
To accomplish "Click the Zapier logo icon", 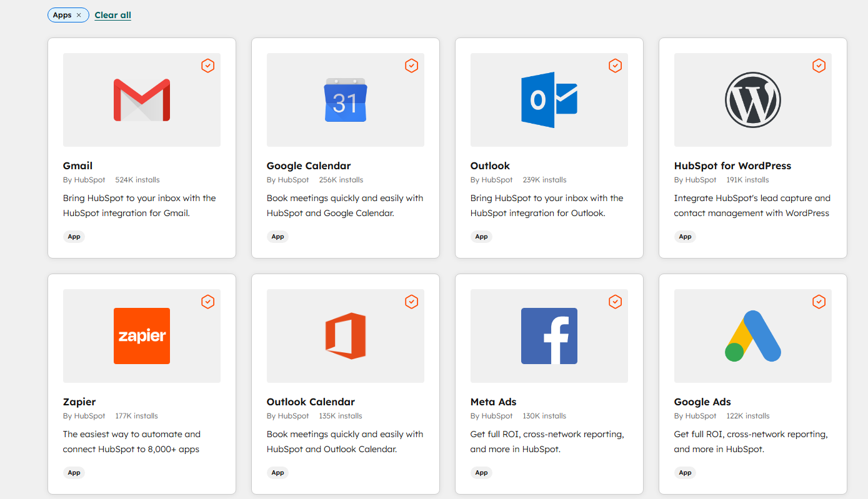I will (x=141, y=336).
